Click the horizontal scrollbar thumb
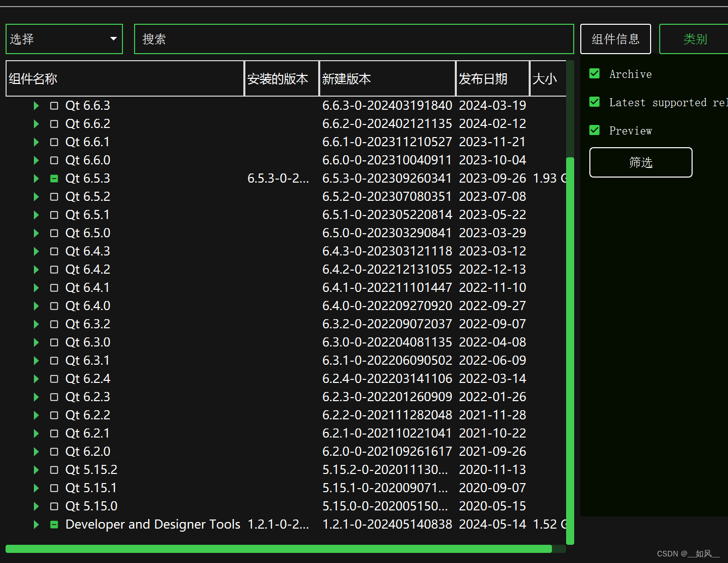 tap(279, 549)
